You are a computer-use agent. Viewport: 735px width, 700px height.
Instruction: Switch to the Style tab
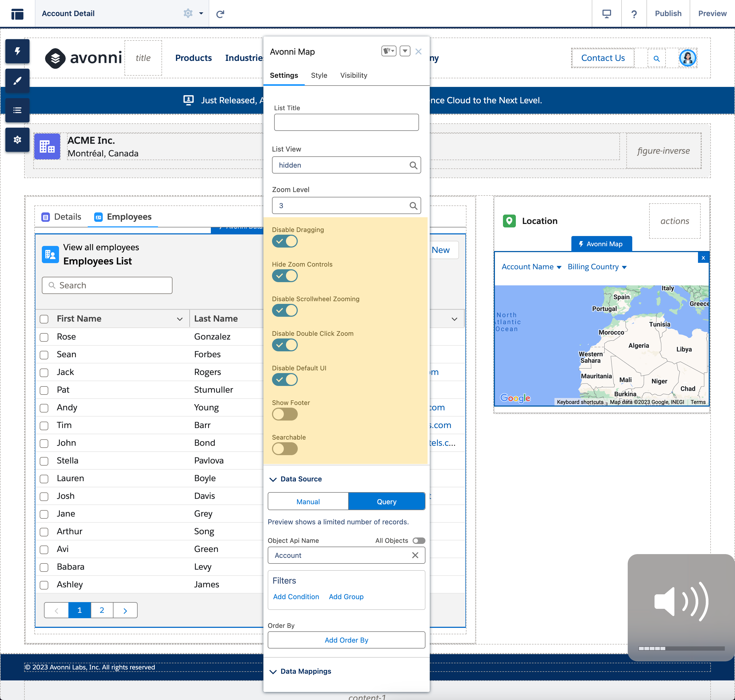point(319,75)
